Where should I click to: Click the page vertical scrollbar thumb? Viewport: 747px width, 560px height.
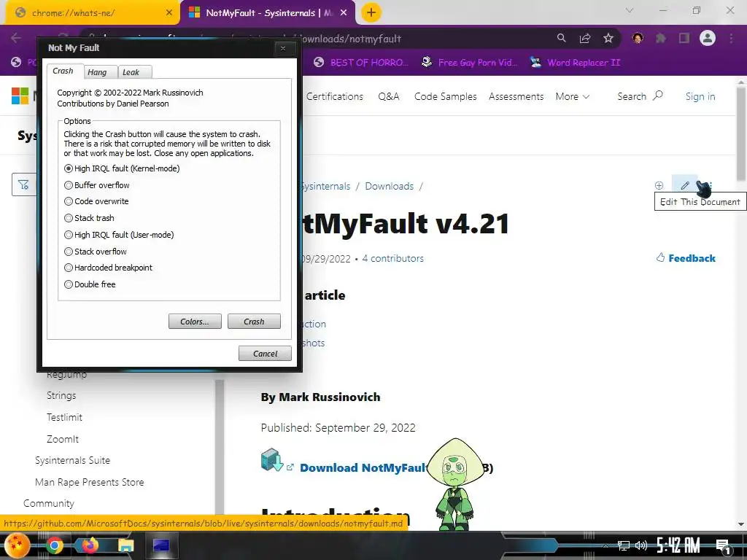741,133
